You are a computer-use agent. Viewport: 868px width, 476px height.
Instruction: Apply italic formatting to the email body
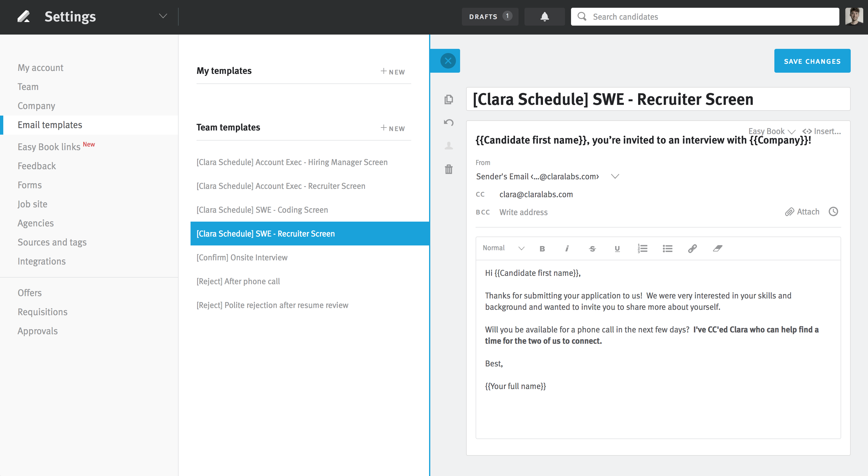point(567,248)
